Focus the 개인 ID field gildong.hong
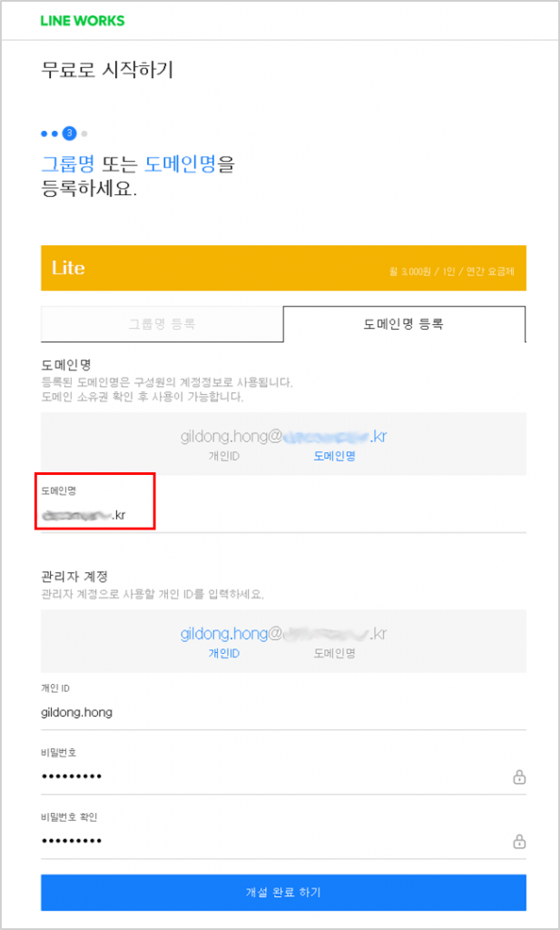Image resolution: width=560 pixels, height=930 pixels. click(x=283, y=712)
